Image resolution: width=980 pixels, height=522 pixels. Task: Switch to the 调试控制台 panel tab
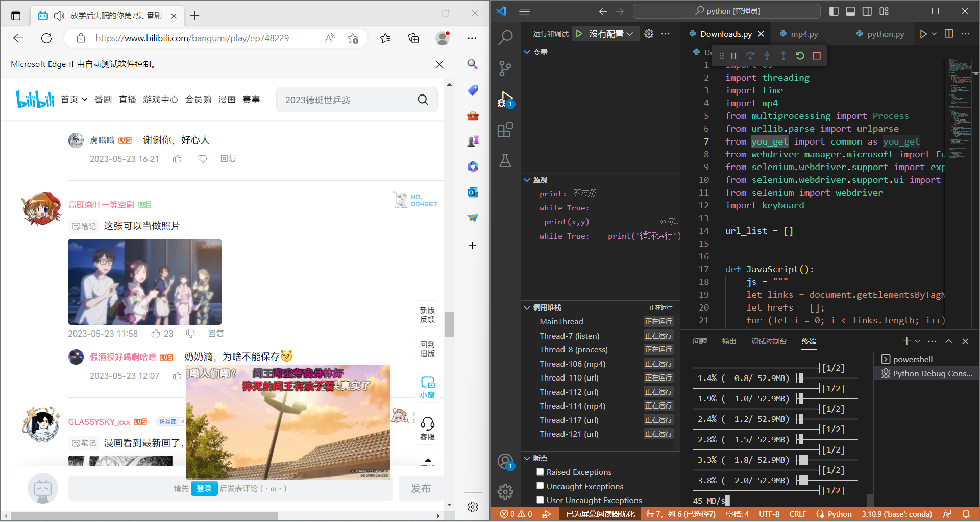(769, 341)
